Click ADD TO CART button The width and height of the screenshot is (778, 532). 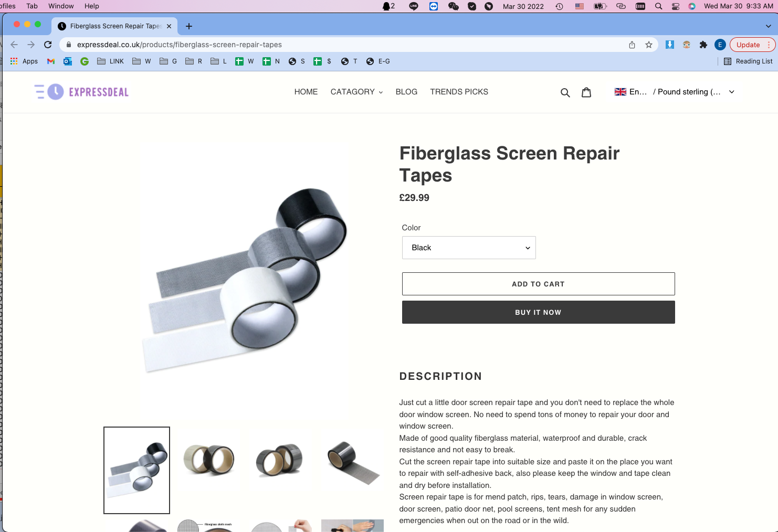coord(538,284)
